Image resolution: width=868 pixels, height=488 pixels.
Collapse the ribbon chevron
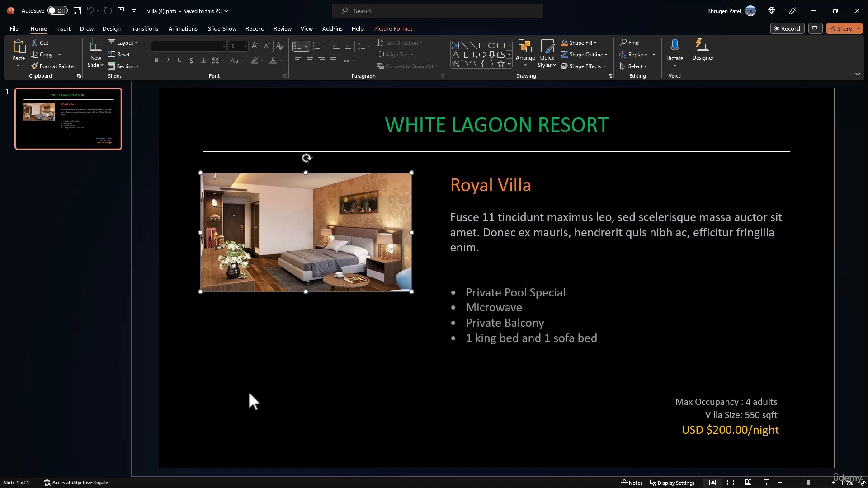click(858, 74)
